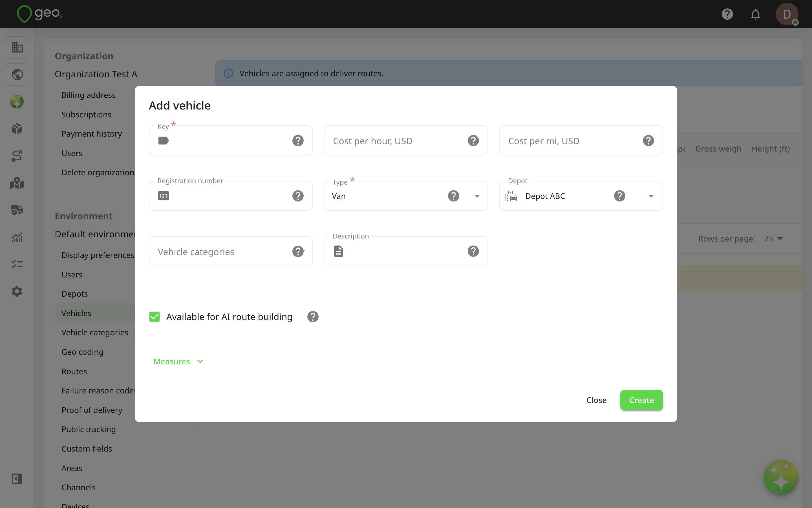Click Create button in Add vehicle dialog
812x508 pixels.
coord(641,400)
